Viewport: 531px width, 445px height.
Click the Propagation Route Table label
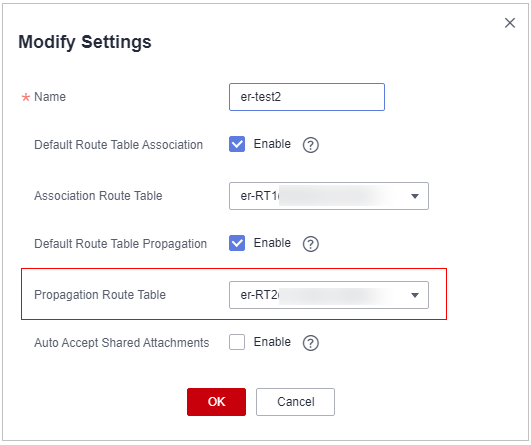click(100, 295)
